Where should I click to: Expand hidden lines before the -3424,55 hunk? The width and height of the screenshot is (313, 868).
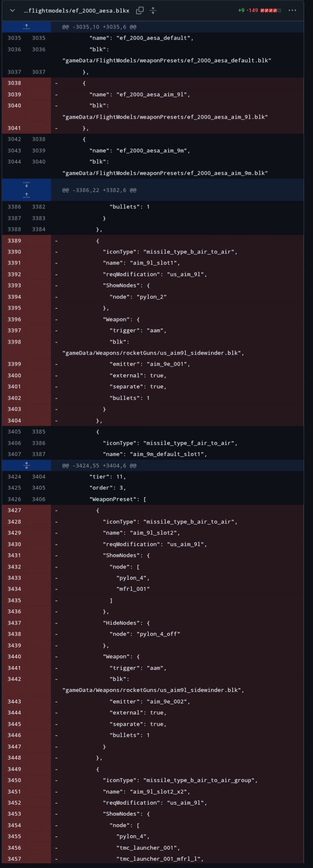26,465
